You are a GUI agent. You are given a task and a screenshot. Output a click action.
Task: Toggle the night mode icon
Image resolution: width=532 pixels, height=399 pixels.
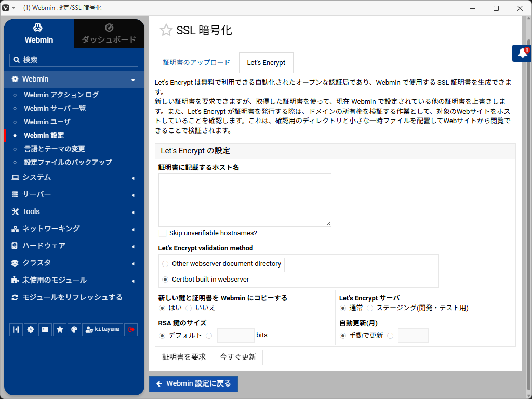(x=31, y=329)
